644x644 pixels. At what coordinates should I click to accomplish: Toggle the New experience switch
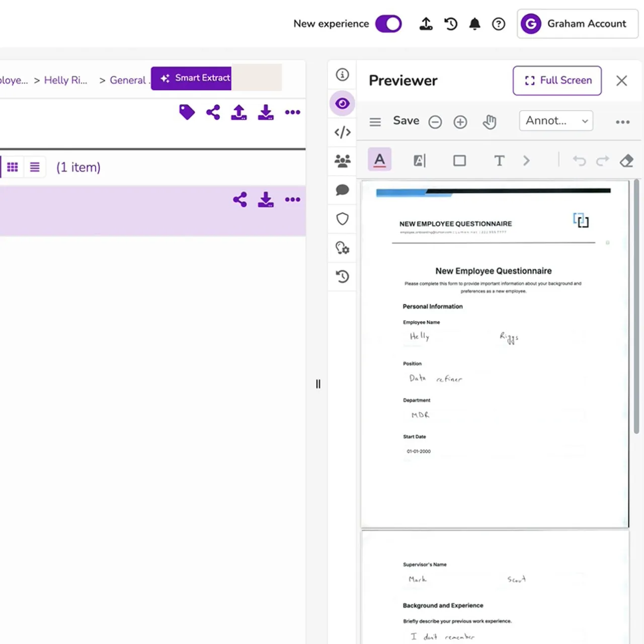(388, 24)
